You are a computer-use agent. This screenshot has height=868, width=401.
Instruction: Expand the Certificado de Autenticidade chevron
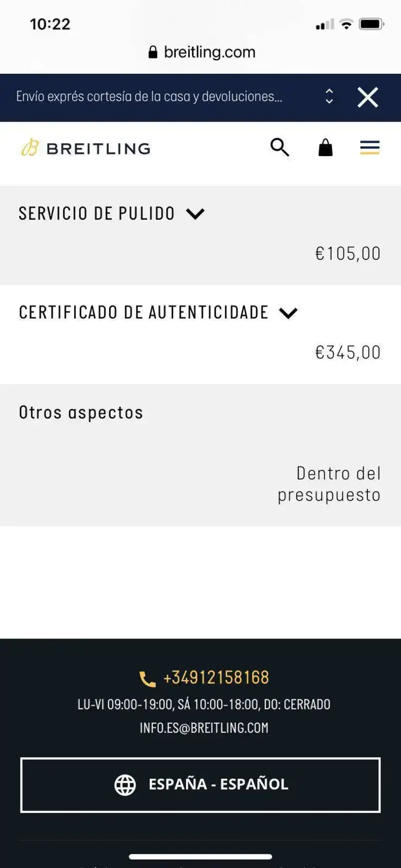[288, 313]
